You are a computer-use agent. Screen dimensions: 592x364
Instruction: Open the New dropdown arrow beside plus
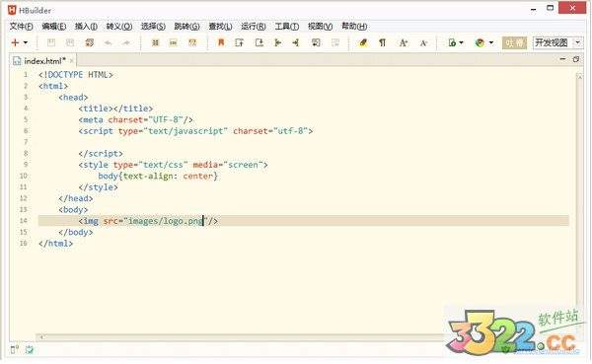coord(26,42)
